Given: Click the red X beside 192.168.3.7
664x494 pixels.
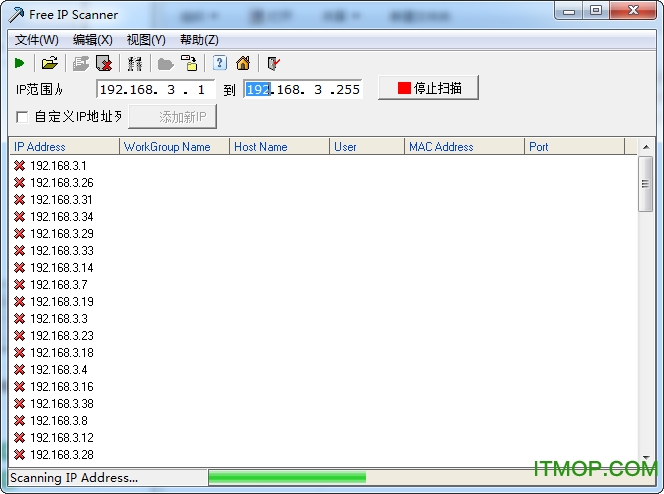Looking at the screenshot, I should coord(19,284).
